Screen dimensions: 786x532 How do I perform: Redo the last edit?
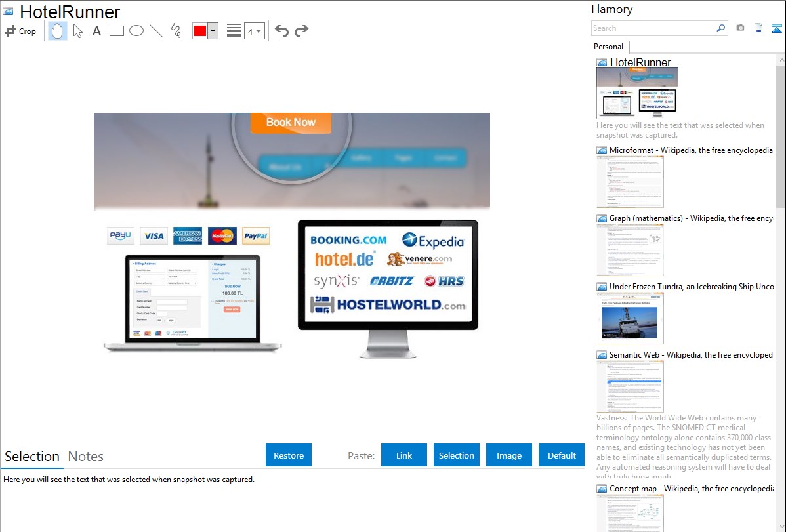point(301,31)
